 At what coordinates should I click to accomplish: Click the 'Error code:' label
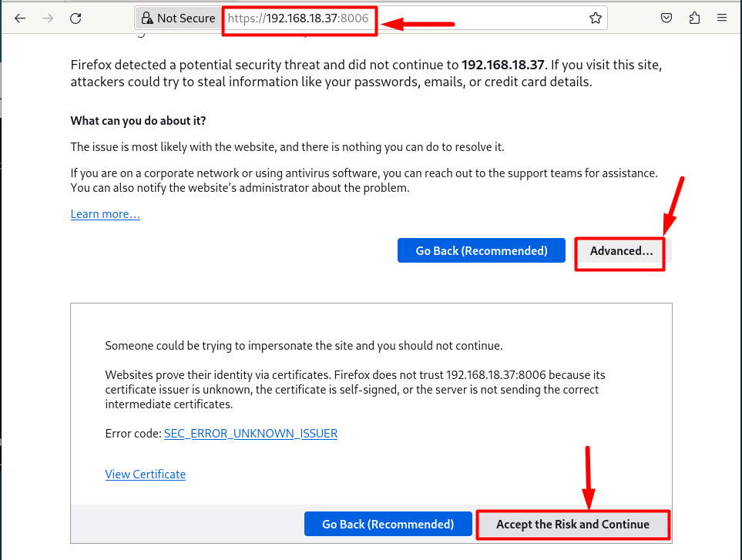click(x=133, y=434)
